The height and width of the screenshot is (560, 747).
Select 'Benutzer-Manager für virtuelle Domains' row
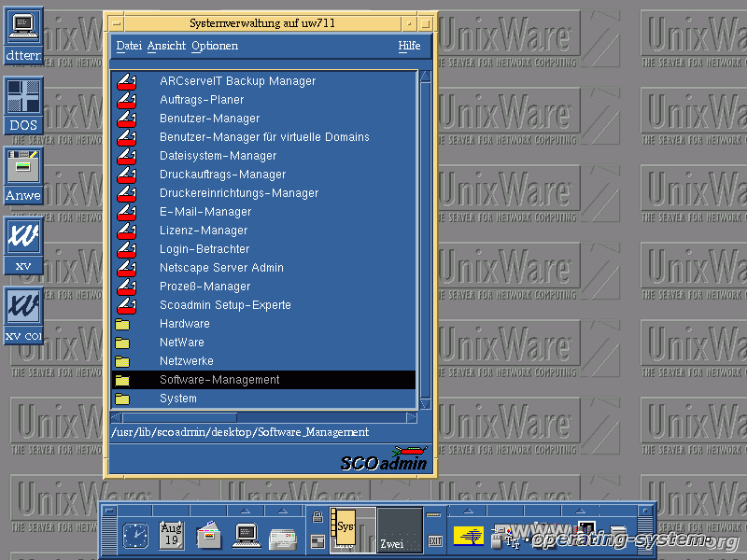[263, 137]
